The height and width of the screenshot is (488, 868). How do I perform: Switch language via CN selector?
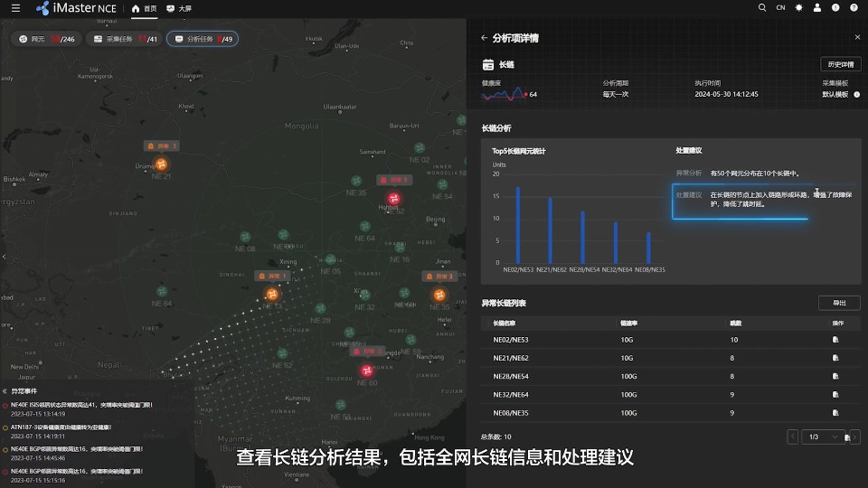tap(780, 8)
